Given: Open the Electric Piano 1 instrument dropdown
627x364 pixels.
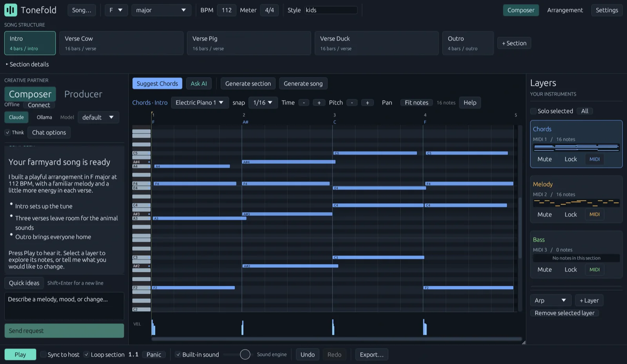Looking at the screenshot, I should 200,103.
